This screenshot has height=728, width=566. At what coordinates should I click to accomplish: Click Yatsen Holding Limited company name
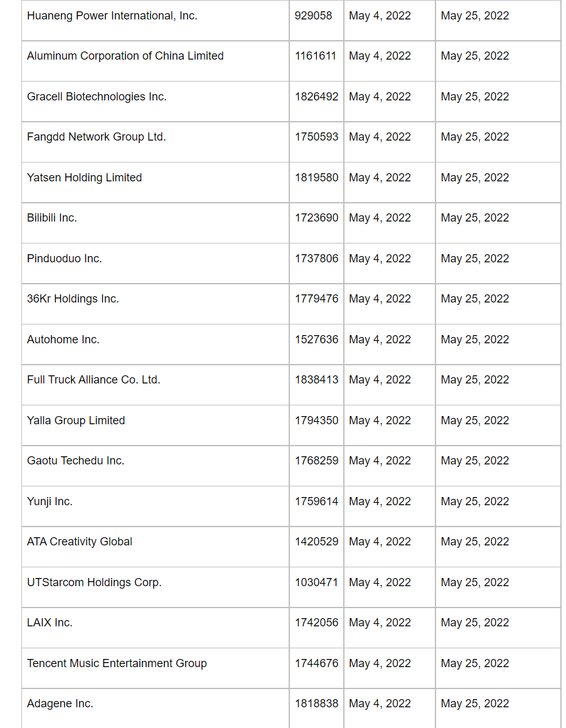(84, 178)
